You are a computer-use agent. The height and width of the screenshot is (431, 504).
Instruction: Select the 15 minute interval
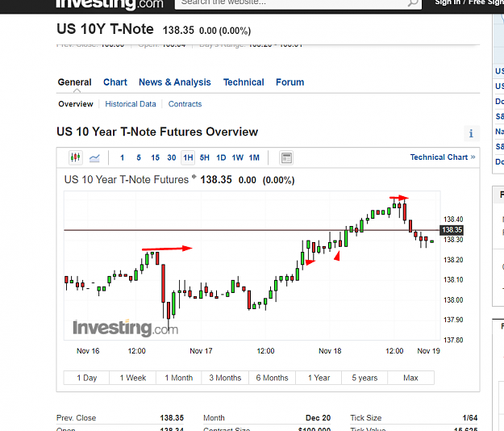coord(156,157)
